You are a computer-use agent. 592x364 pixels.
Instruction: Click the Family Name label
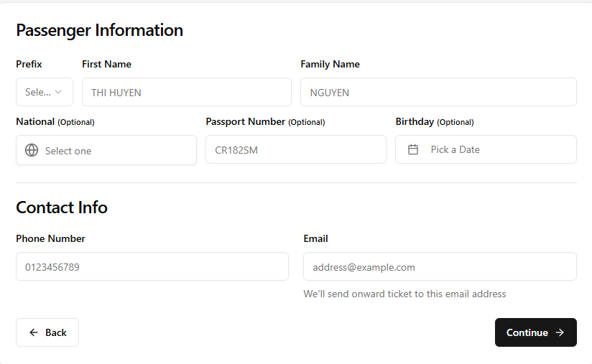pos(330,64)
